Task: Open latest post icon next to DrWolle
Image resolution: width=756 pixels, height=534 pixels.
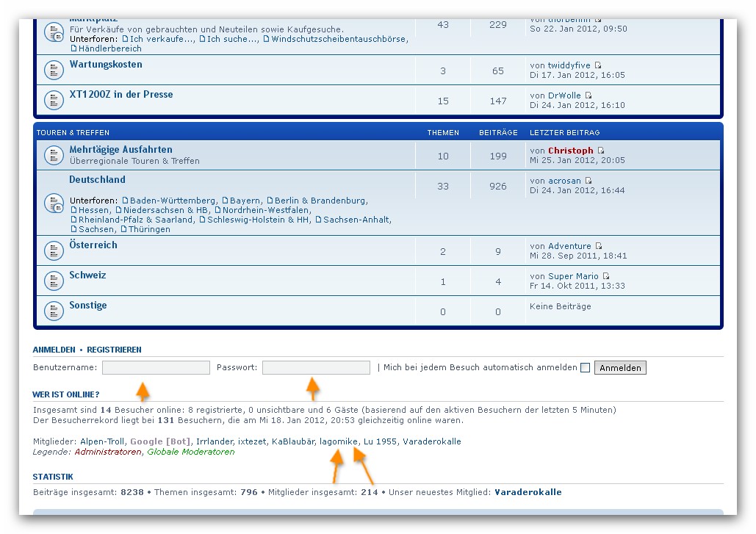Action: tap(588, 95)
